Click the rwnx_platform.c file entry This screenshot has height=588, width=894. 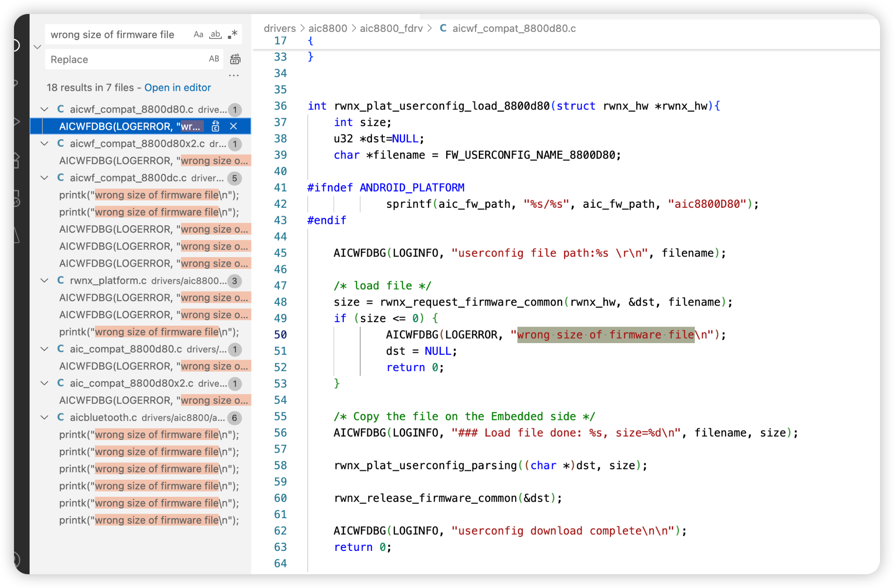pos(141,281)
